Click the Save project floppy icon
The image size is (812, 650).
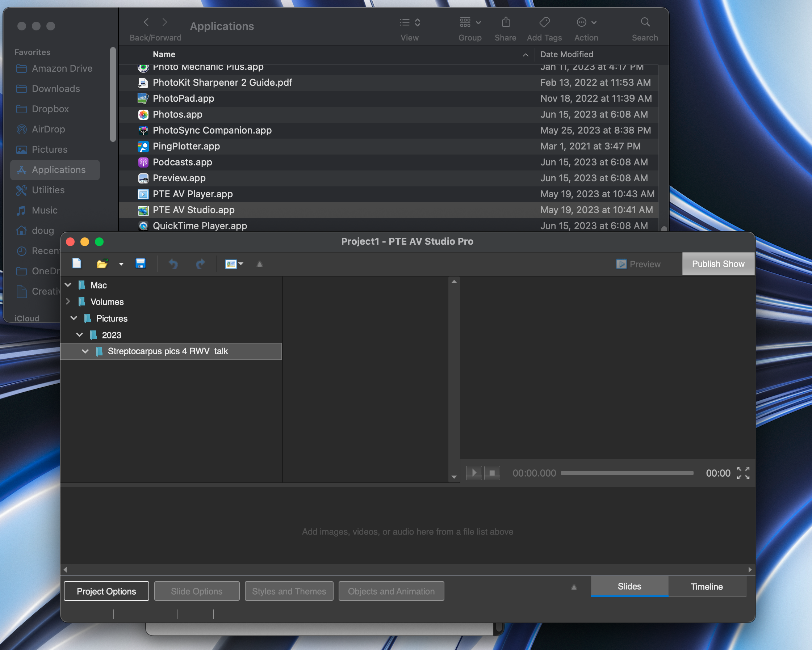tap(141, 263)
